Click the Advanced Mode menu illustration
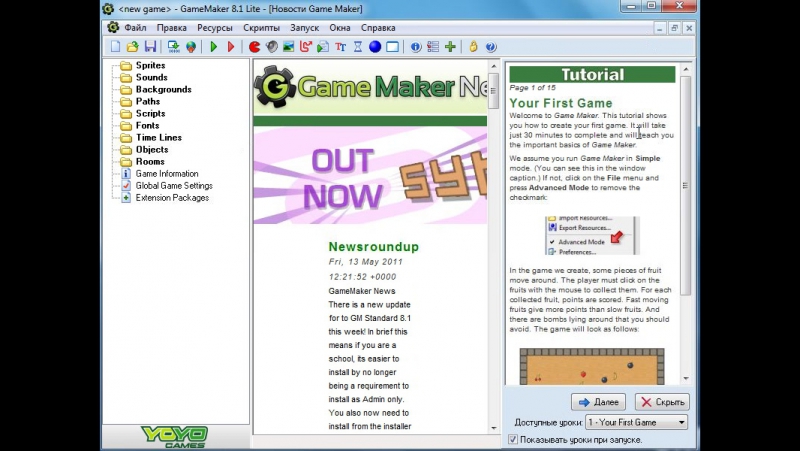This screenshot has width=800, height=451. coord(592,236)
